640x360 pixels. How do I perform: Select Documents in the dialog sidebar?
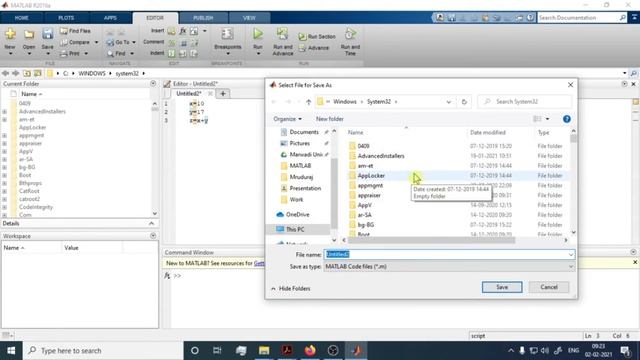point(304,132)
